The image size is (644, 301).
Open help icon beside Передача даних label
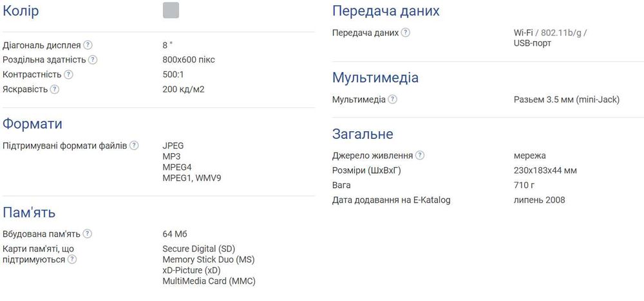(x=406, y=33)
